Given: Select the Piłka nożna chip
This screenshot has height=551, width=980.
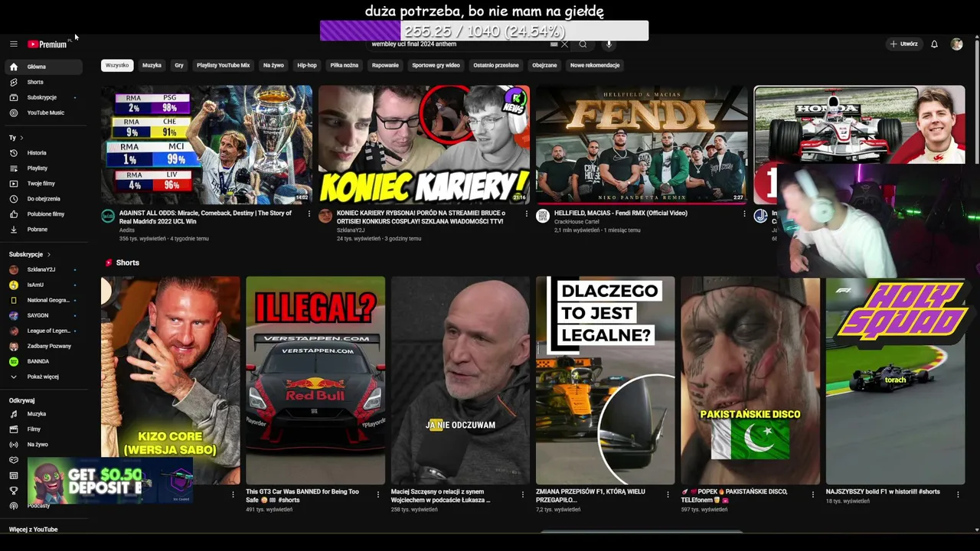Looking at the screenshot, I should (345, 66).
